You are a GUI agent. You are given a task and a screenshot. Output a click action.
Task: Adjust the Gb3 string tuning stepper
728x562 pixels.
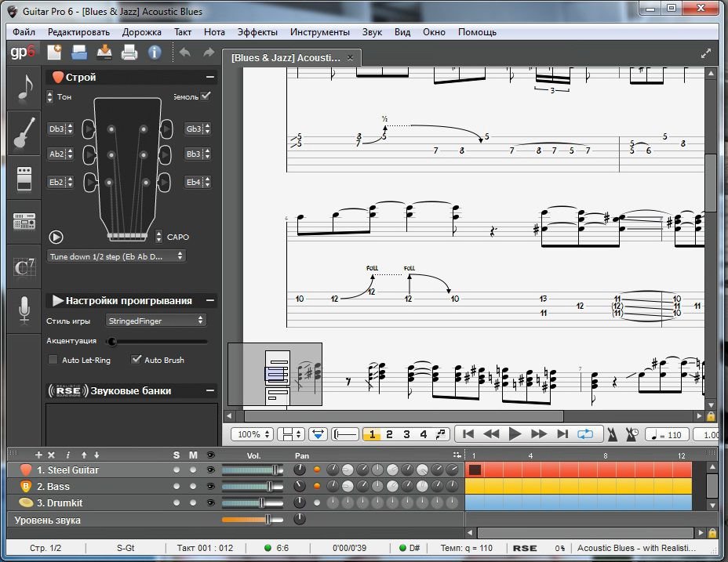207,129
